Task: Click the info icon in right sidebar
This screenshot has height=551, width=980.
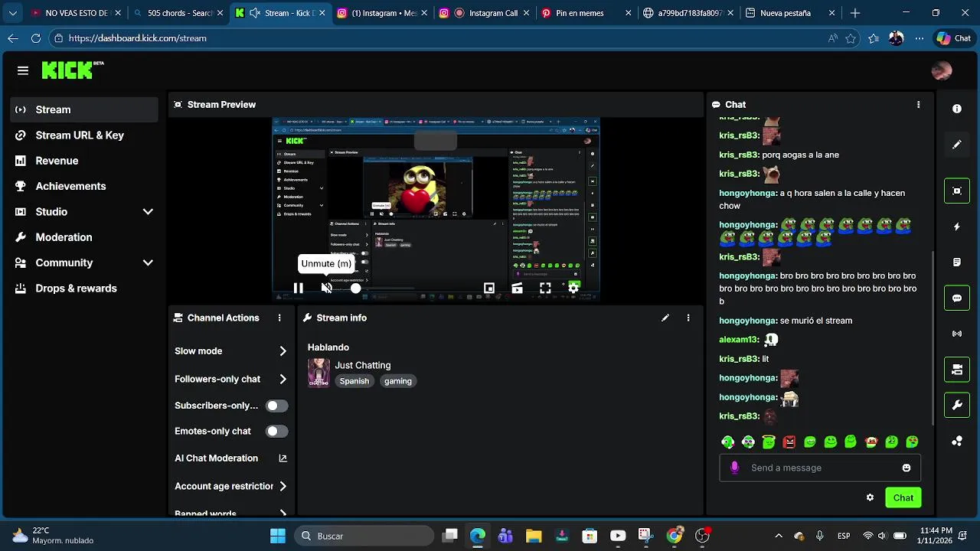Action: point(957,109)
